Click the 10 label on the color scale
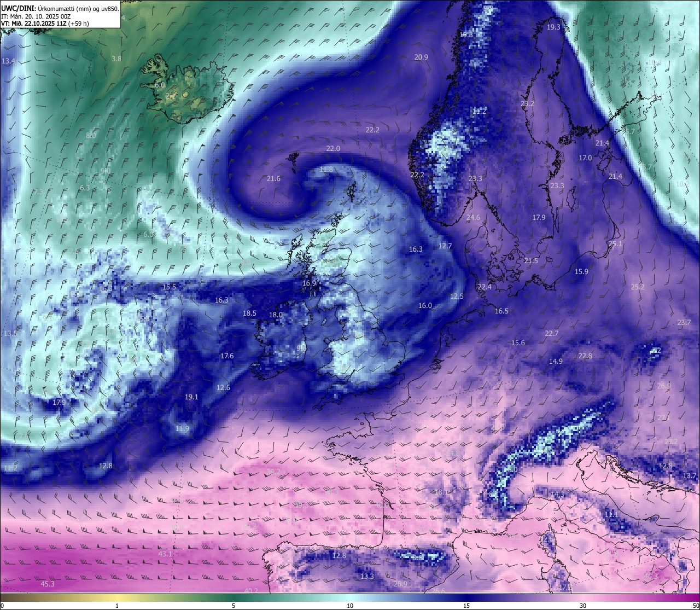Viewport: 700px width, 610px height. [x=350, y=606]
